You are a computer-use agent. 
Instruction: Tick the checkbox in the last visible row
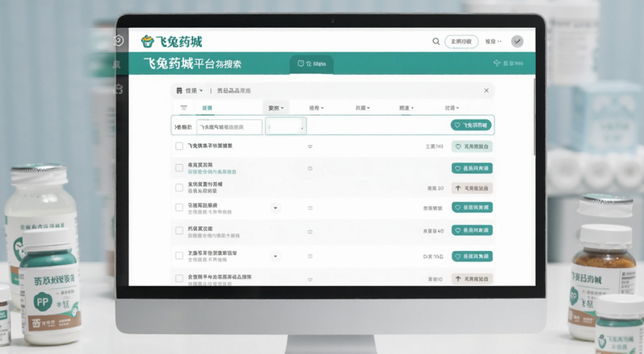point(179,279)
